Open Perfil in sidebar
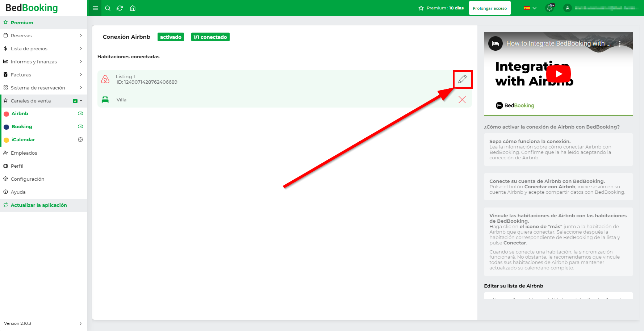644x331 pixels. (43, 166)
